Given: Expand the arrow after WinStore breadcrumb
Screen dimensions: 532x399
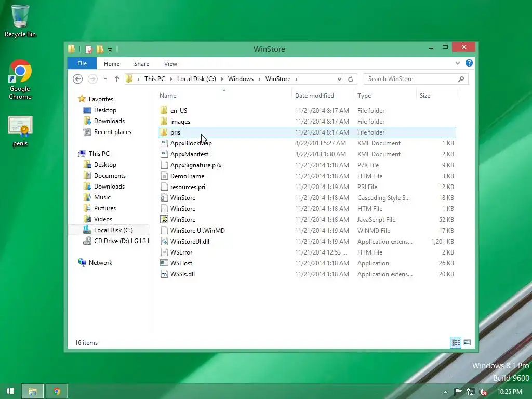Looking at the screenshot, I should 296,79.
